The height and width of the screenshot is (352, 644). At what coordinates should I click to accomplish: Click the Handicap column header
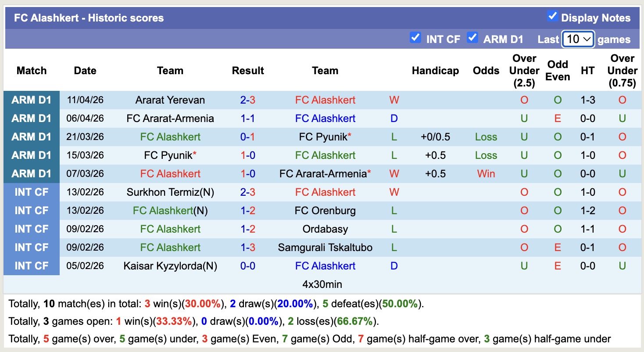point(435,70)
